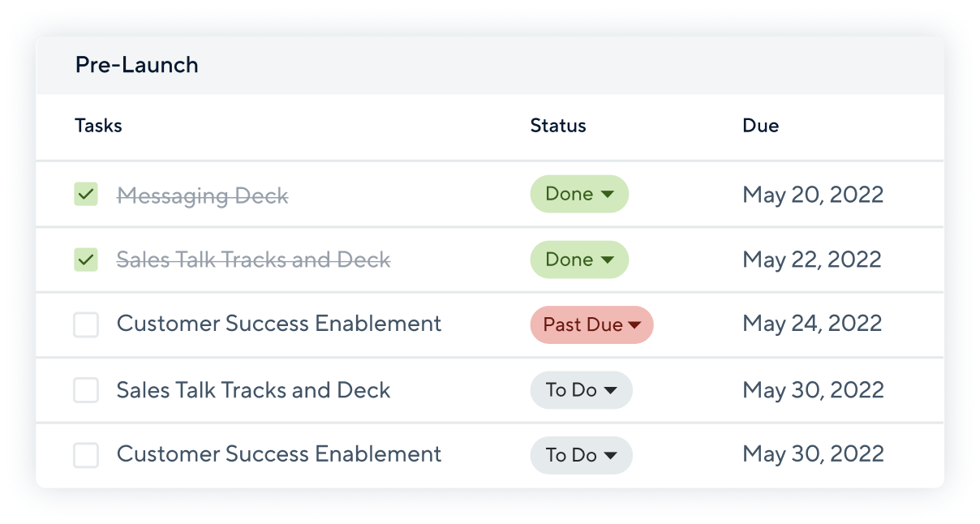Click the arrow icon in the Past Due badge
The width and height of the screenshot is (980, 524).
point(634,325)
